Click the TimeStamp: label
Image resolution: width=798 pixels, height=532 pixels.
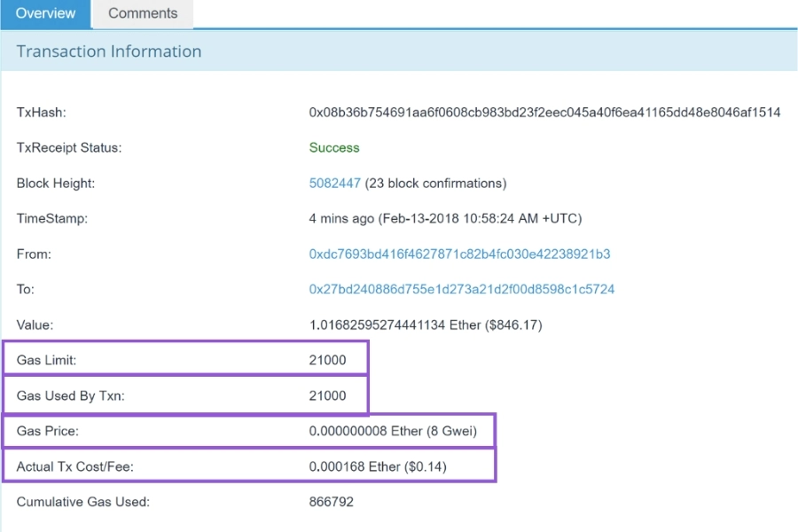(x=52, y=218)
